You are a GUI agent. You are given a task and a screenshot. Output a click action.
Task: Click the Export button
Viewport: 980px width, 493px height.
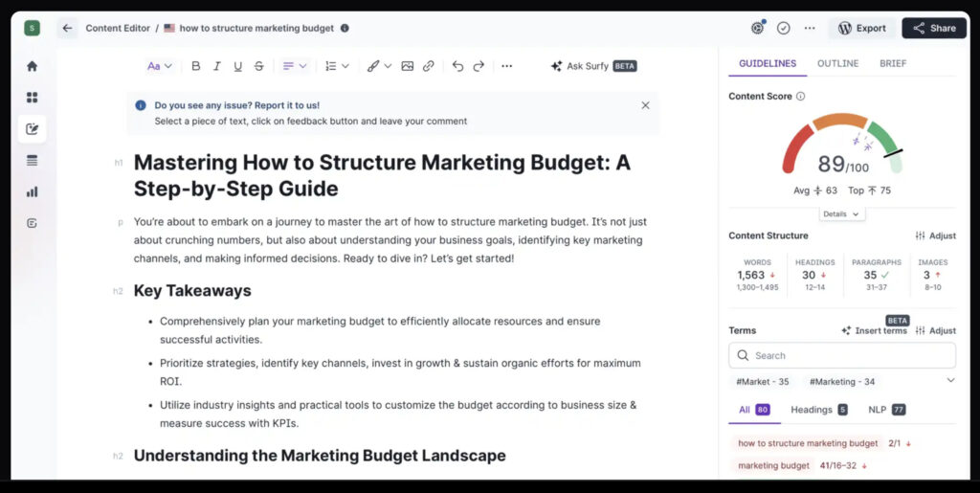pos(861,28)
